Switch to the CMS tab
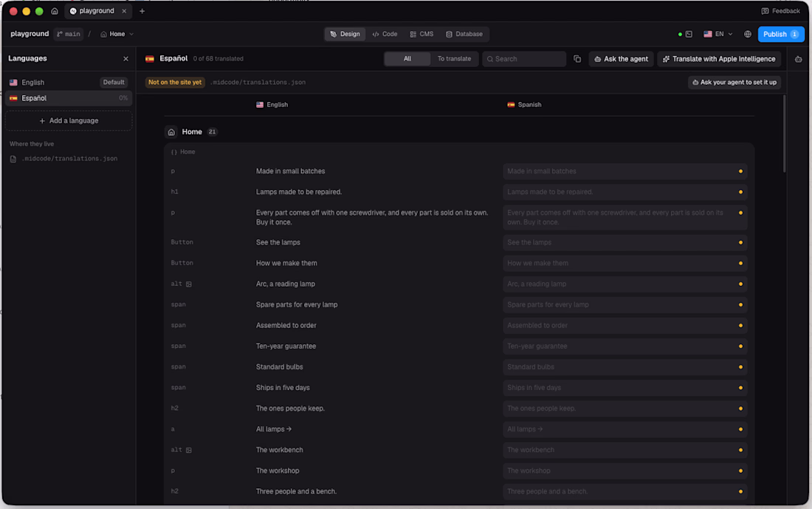 coord(422,34)
